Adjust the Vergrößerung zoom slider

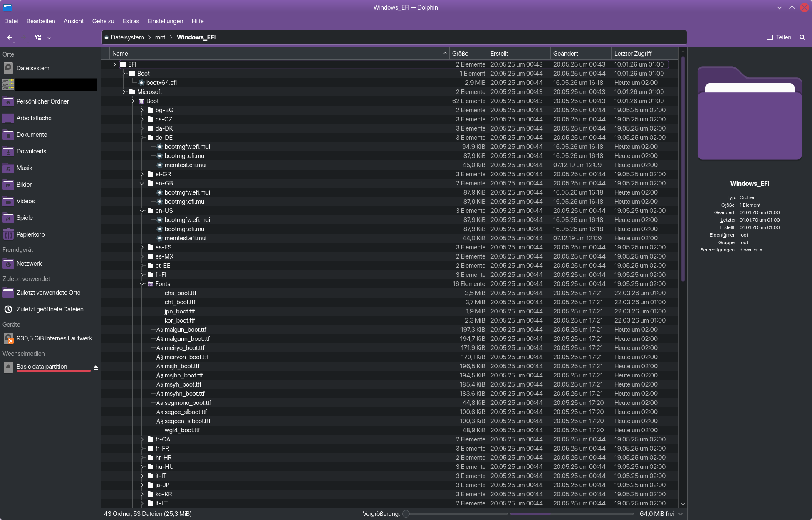click(x=455, y=514)
